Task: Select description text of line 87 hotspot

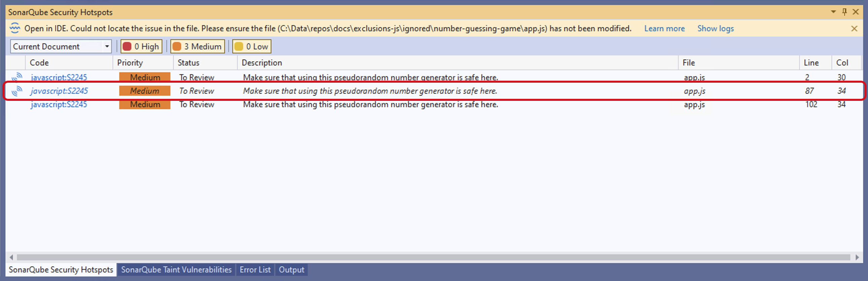Action: 370,91
